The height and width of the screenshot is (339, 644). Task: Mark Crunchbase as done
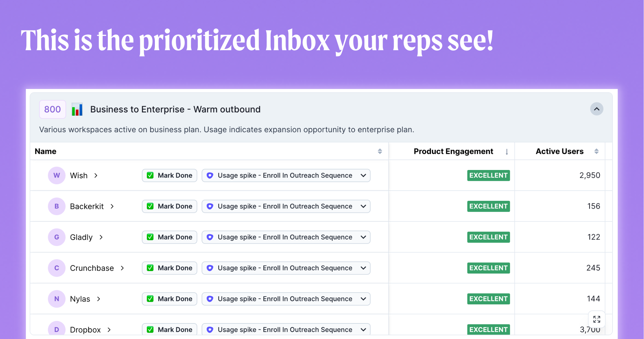coord(170,268)
